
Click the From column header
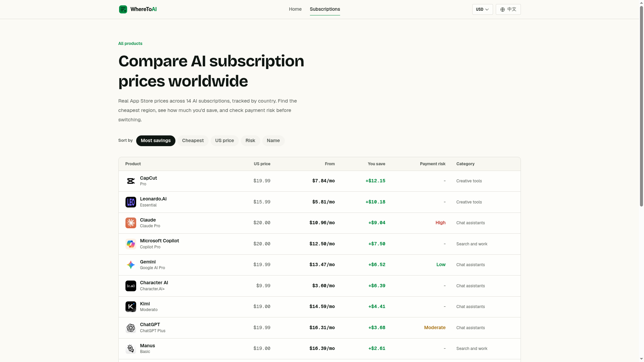(x=330, y=164)
